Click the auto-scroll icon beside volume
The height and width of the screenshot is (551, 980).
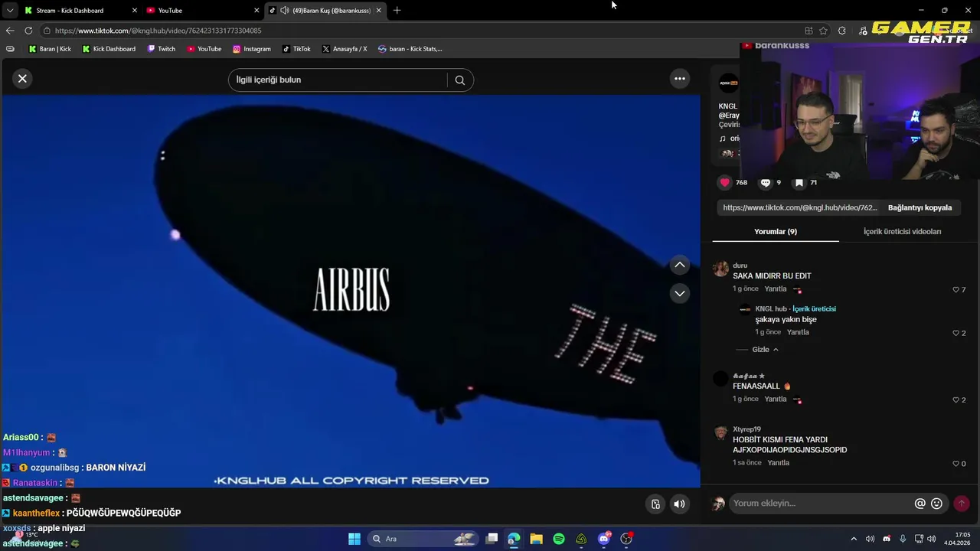(x=655, y=504)
